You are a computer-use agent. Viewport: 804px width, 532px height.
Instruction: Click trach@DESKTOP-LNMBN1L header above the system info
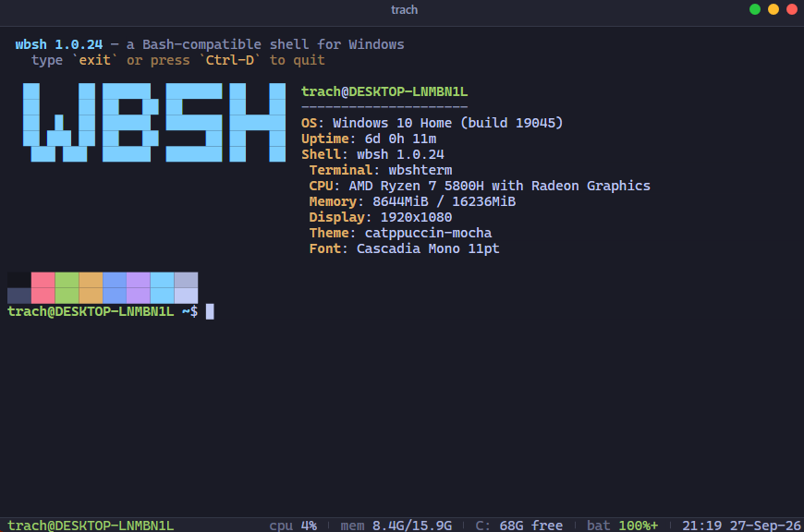pos(384,91)
